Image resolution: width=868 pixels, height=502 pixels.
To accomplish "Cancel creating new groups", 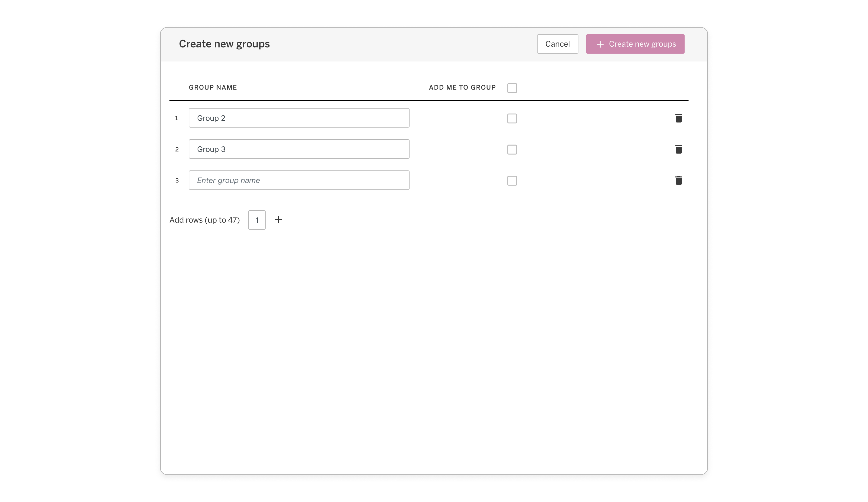I will [557, 44].
